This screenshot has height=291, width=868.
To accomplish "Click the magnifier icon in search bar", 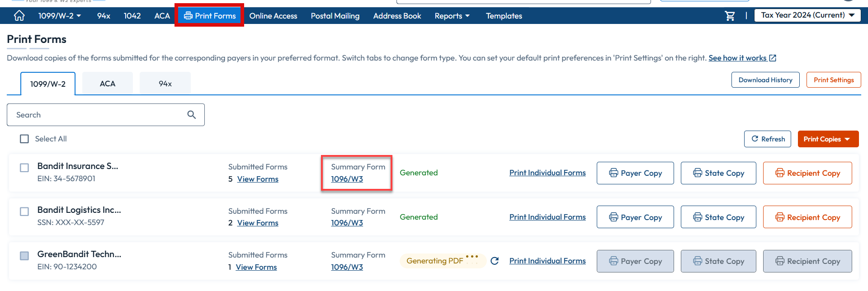I will point(191,114).
